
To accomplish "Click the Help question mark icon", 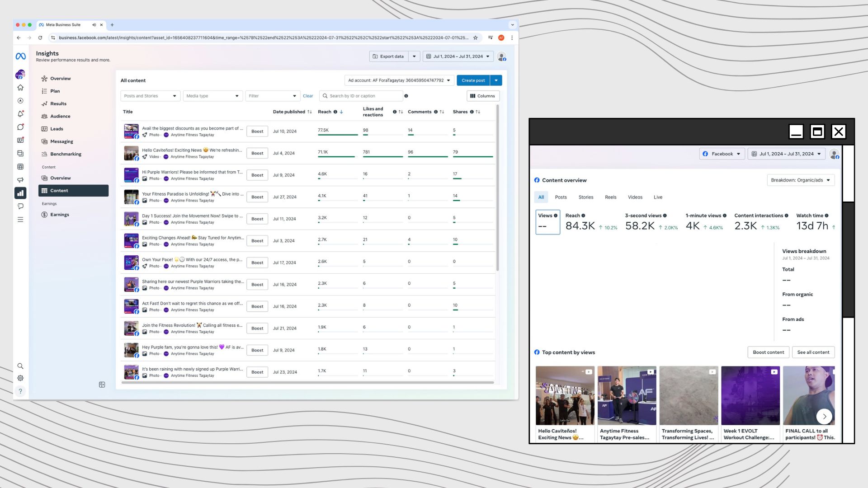I will 20,391.
